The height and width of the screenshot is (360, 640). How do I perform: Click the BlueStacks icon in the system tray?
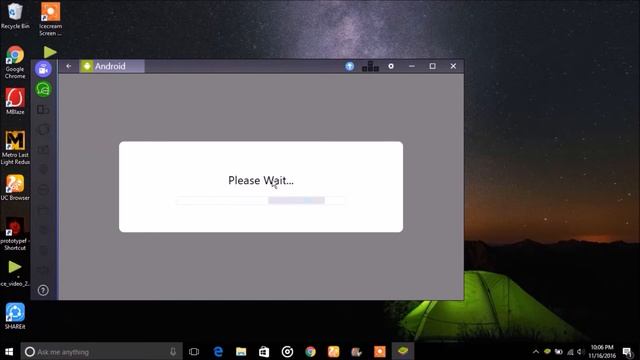click(x=547, y=352)
